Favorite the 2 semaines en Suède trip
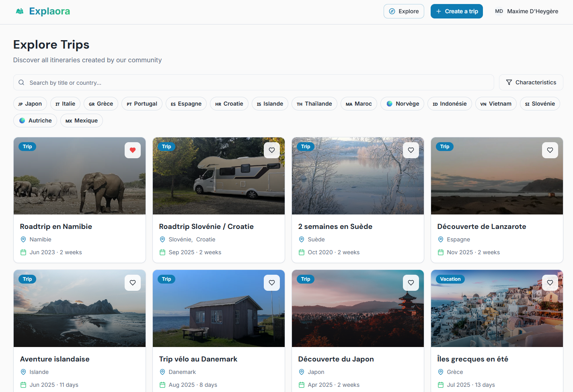The width and height of the screenshot is (573, 392). pyautogui.click(x=411, y=150)
